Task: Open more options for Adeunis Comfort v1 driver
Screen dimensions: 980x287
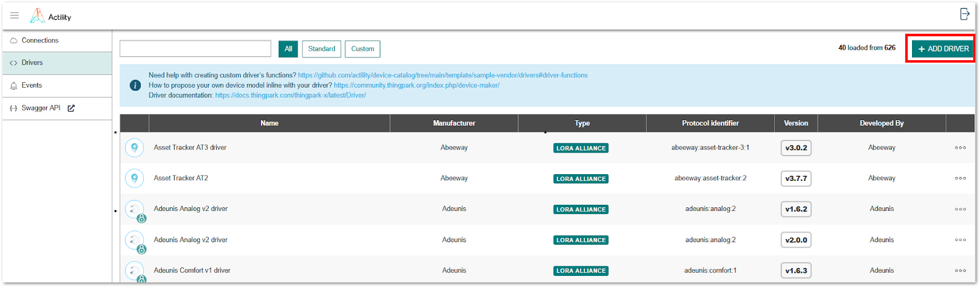Action: [960, 270]
